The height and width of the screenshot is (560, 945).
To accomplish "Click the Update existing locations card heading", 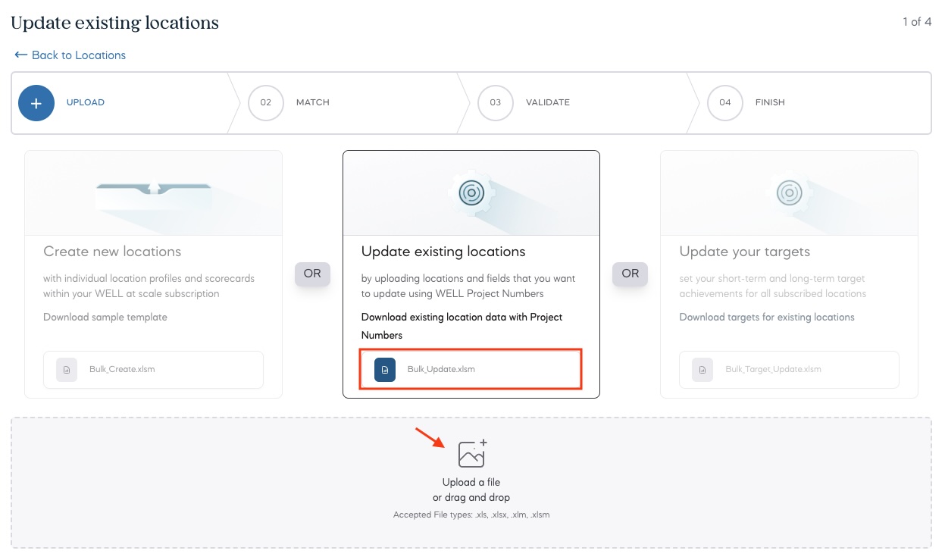I will click(443, 252).
